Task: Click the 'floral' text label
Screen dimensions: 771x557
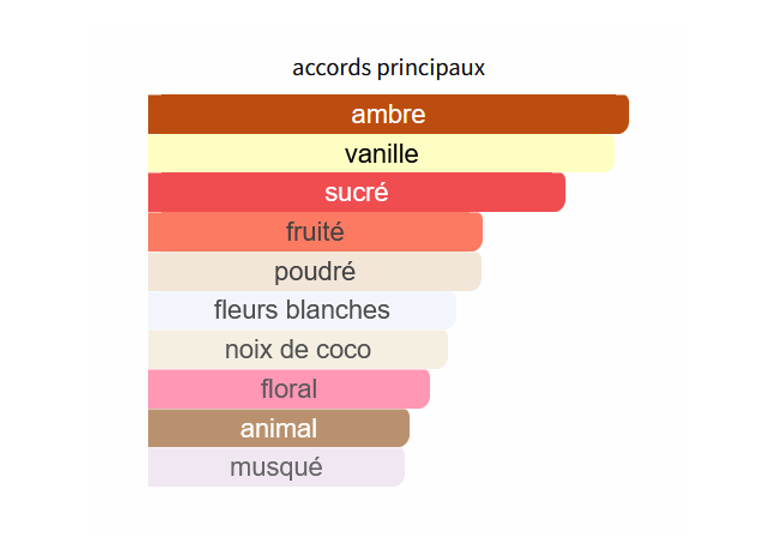Action: click(x=289, y=389)
